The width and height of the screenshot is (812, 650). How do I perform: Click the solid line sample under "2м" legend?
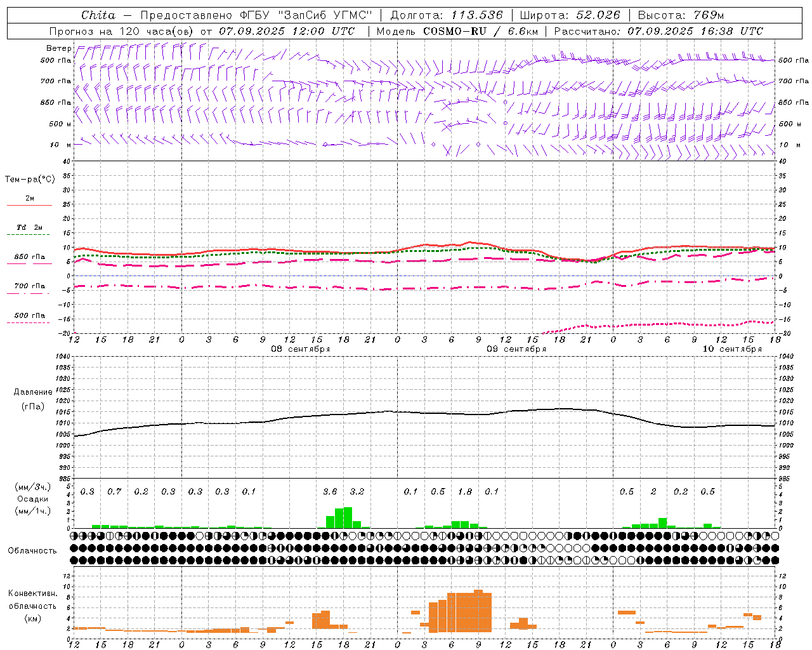click(29, 206)
